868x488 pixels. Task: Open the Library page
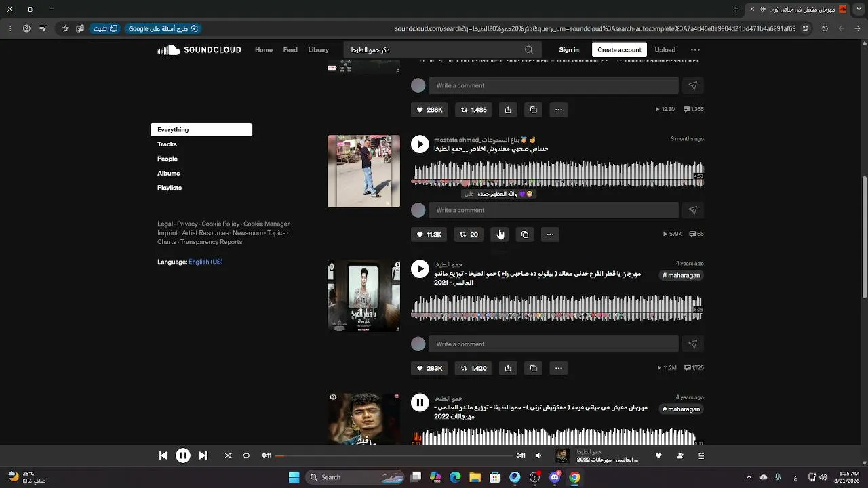(318, 50)
